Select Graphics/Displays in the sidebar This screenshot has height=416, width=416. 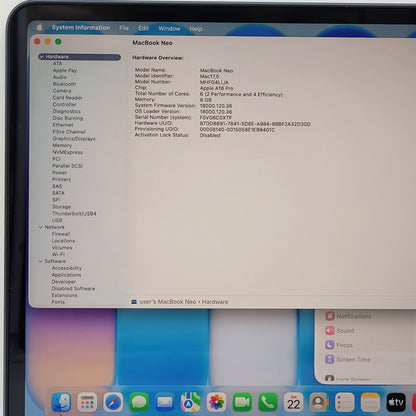click(x=74, y=139)
